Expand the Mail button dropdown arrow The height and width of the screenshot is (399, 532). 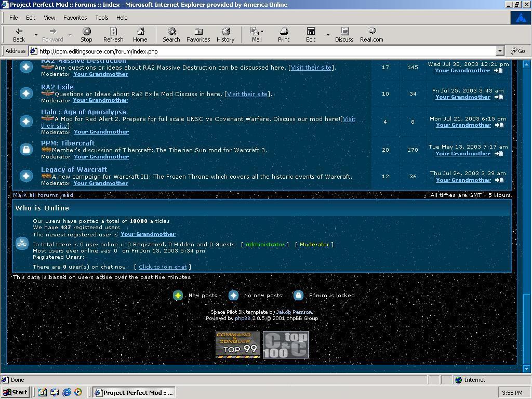262,31
